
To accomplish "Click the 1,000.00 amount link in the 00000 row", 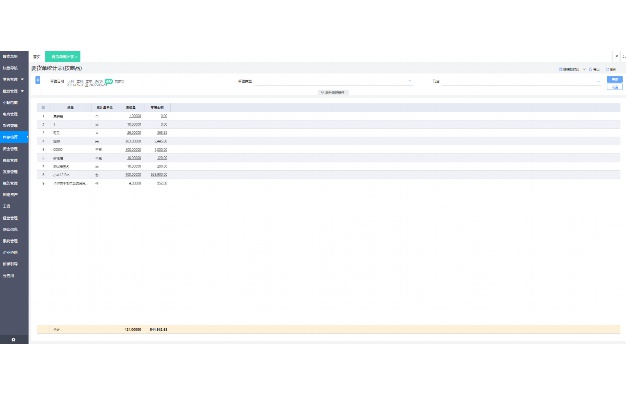I will click(x=161, y=150).
